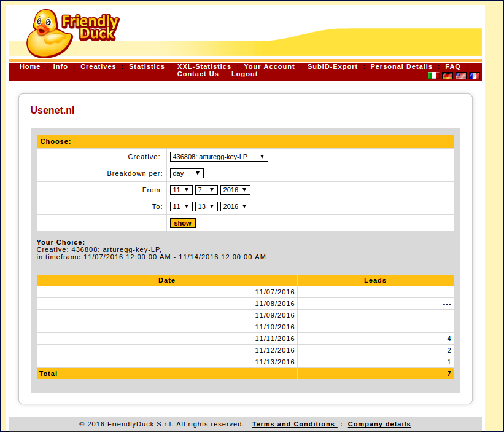
Task: Click the timeframe text line
Action: click(151, 257)
